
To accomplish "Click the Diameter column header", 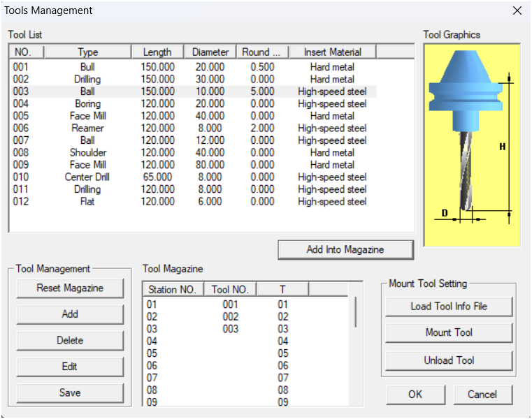I will click(210, 52).
